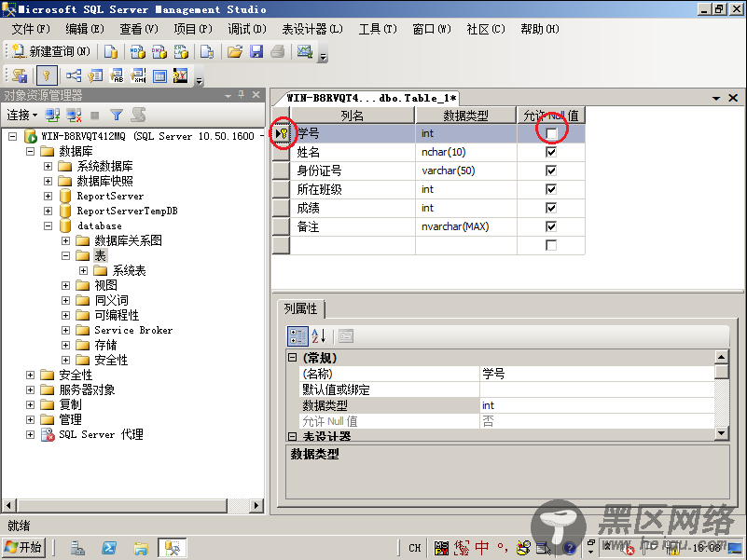Open the active documents list dropdown arrow

(x=716, y=98)
